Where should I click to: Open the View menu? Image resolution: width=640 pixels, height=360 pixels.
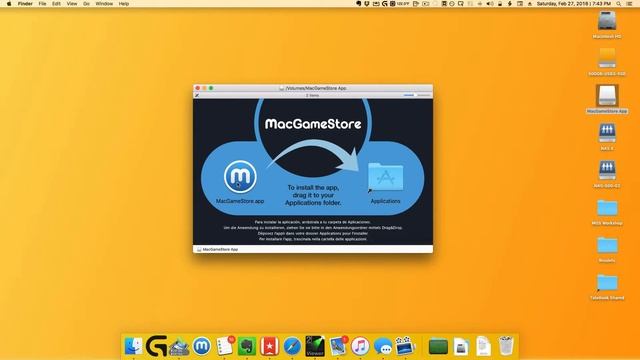pos(72,4)
